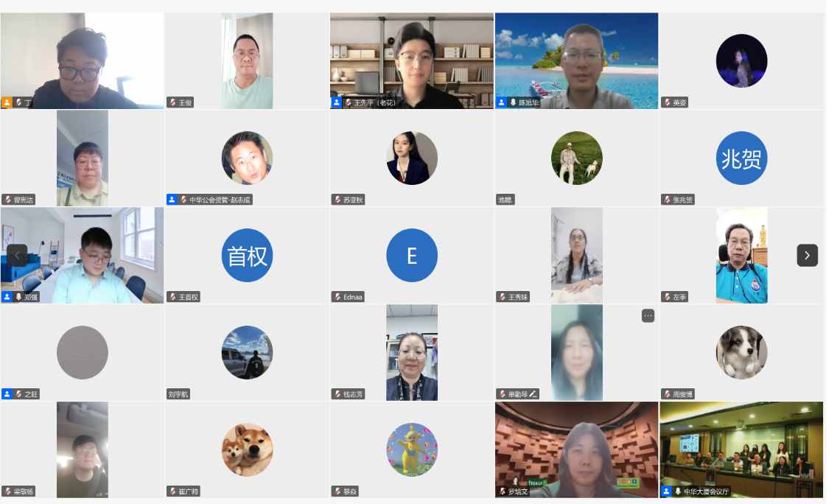Viewport: 829px width, 504px height.
Task: Click the blue host badge beside 中华大厦会议厅
Action: point(666,491)
